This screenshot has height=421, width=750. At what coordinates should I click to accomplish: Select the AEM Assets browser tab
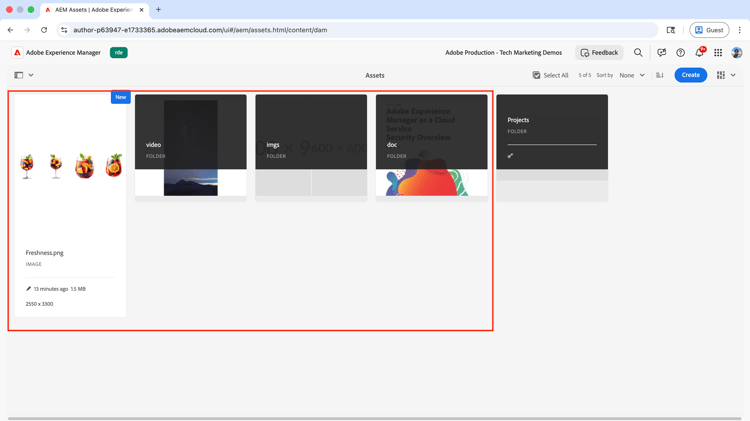pos(95,10)
